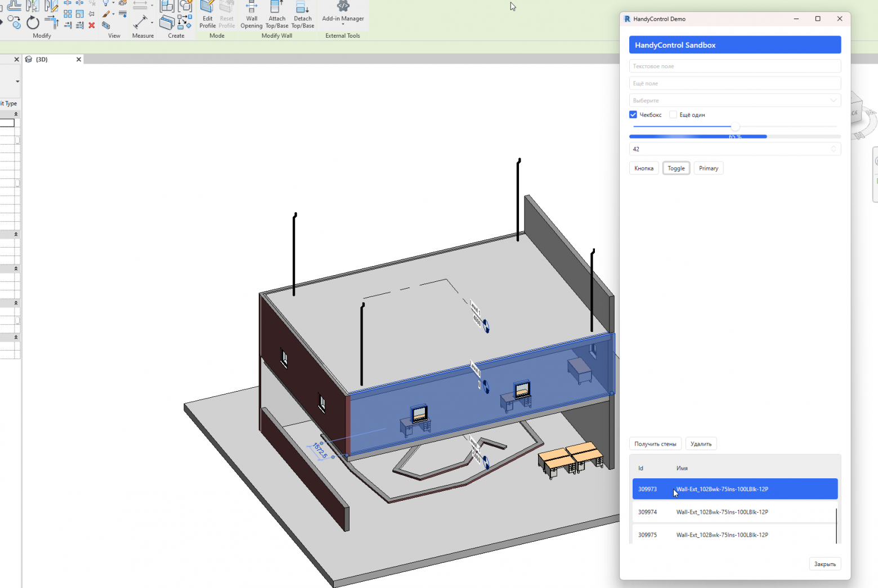The image size is (878, 588).
Task: Uncheck the Чекбокс checkbox
Action: pos(633,114)
